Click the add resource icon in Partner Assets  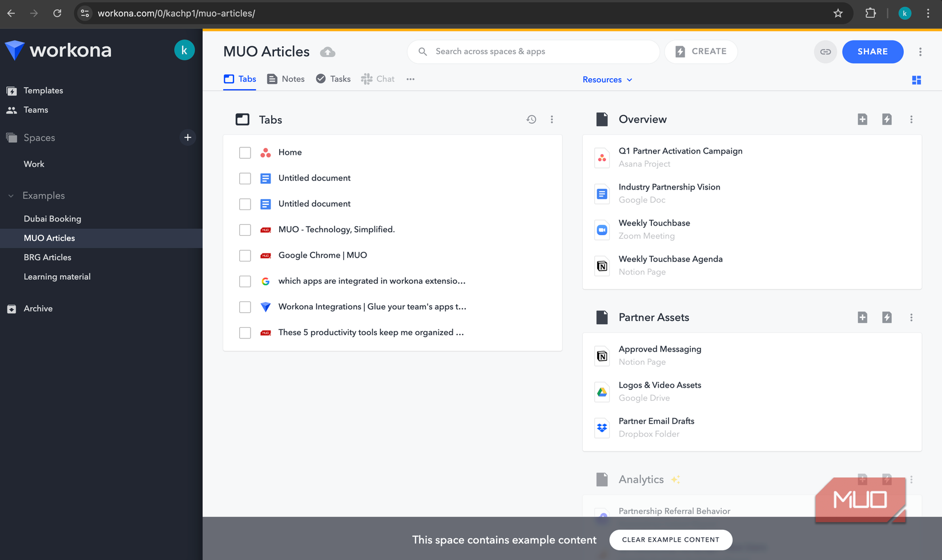[862, 317]
